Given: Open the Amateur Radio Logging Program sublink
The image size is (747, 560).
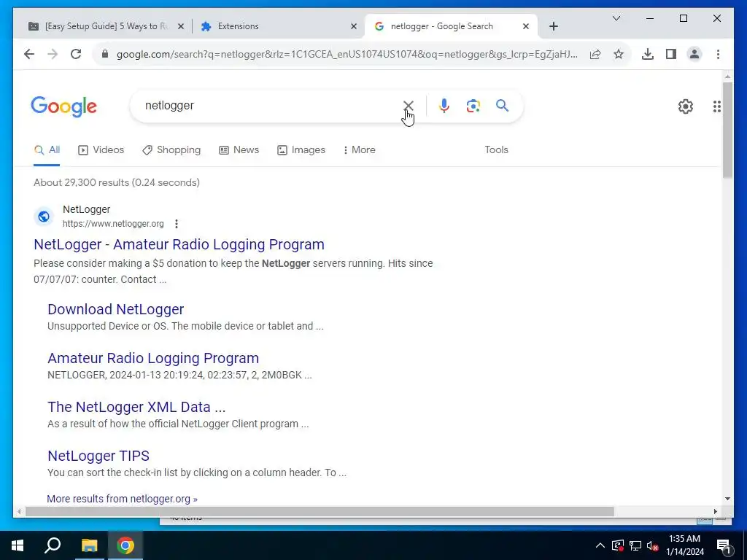Looking at the screenshot, I should coord(153,358).
